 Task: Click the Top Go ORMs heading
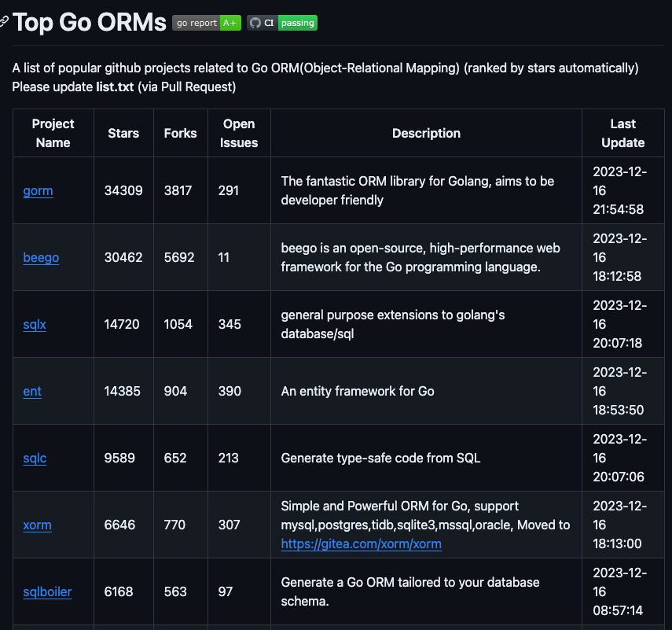click(x=89, y=23)
